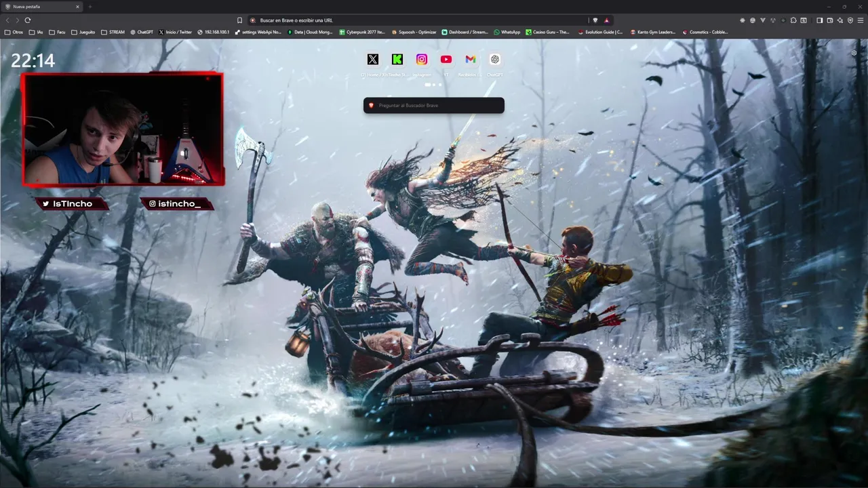868x488 pixels.
Task: Click the first toolbar extension icon
Action: pos(743,20)
